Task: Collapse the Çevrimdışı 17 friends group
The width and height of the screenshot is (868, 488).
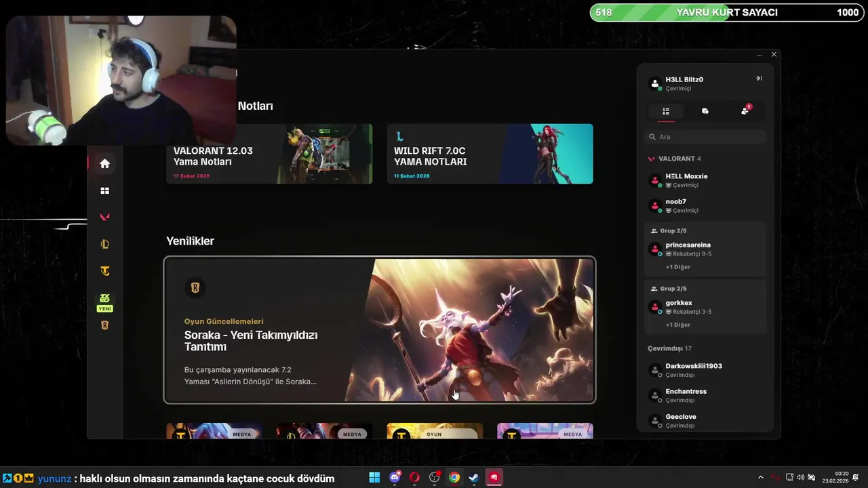Action: tap(669, 348)
